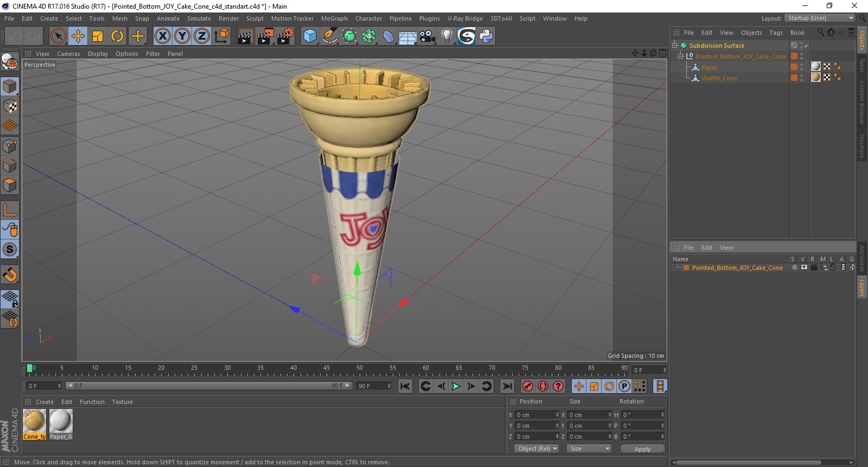Screen dimensions: 868x467
Task: Open Layout Startup dropdown
Action: (x=820, y=18)
